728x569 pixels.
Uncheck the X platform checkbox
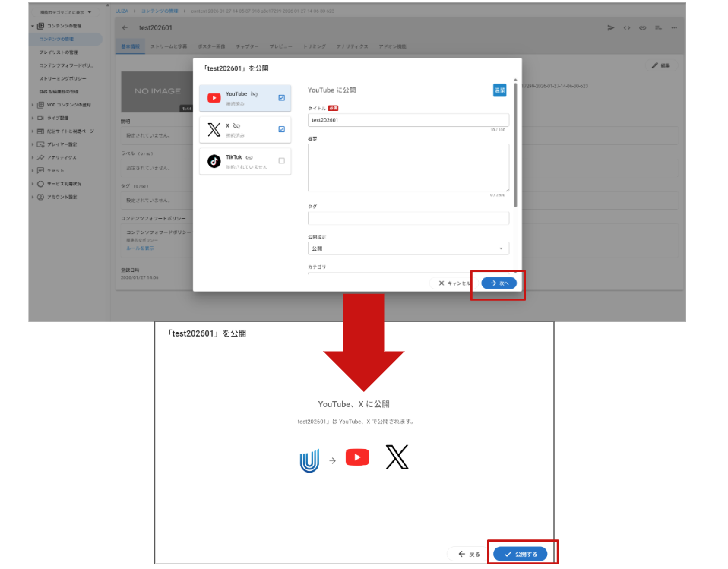tap(282, 129)
